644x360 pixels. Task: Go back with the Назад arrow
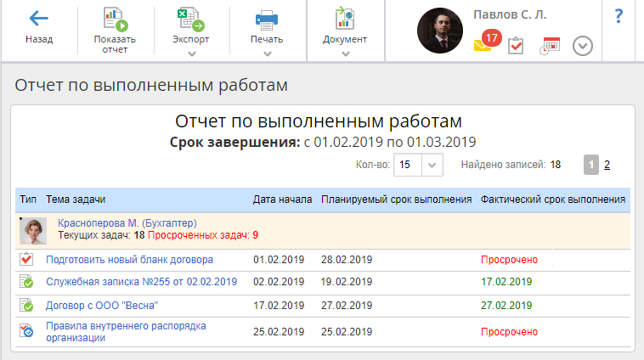click(39, 19)
